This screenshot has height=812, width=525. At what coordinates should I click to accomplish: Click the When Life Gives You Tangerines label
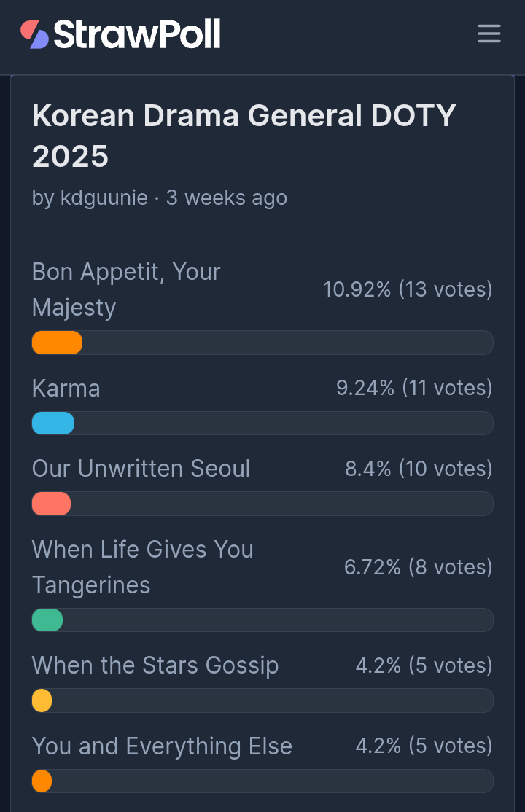click(142, 566)
